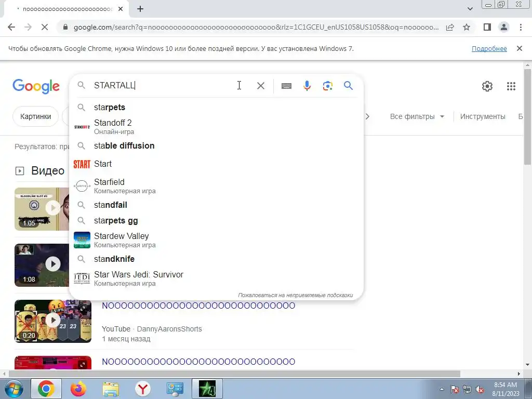Launch Yandex Browser from taskbar
This screenshot has height=399, width=532.
click(x=143, y=389)
